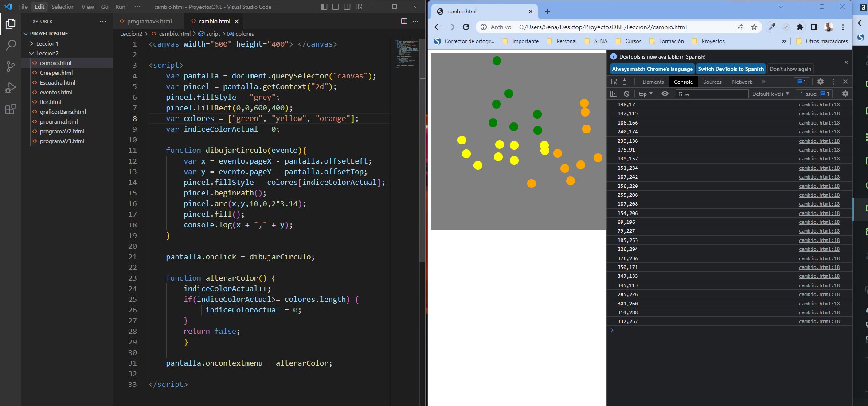
Task: Open a new Chrome tab
Action: point(547,12)
